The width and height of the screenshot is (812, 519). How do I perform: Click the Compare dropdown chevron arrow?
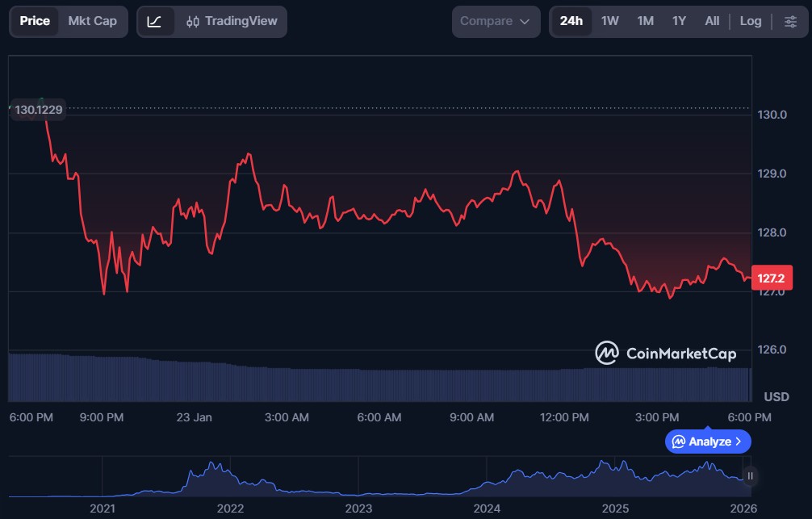point(525,22)
